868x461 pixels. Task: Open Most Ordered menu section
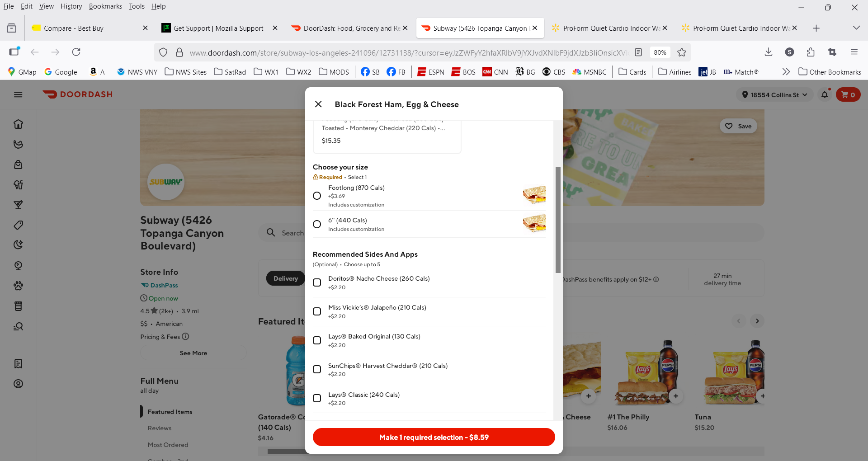coord(168,445)
